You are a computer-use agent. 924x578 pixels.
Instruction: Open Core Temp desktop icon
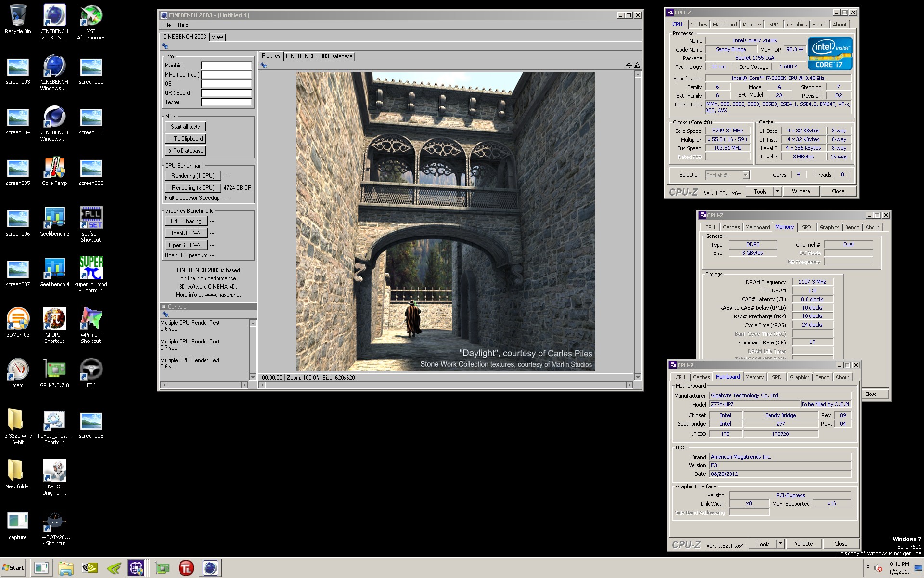[x=54, y=171]
